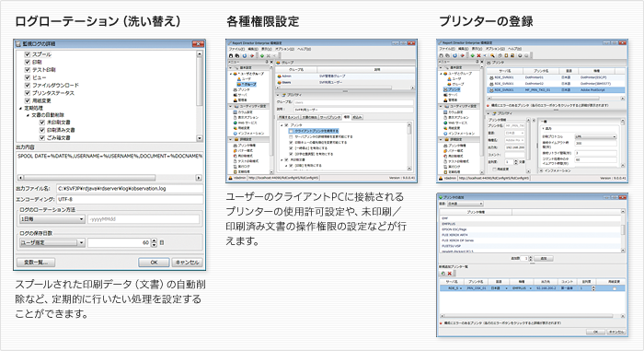Click refresh icon in 各種権限設定 window toolbar

point(246,55)
